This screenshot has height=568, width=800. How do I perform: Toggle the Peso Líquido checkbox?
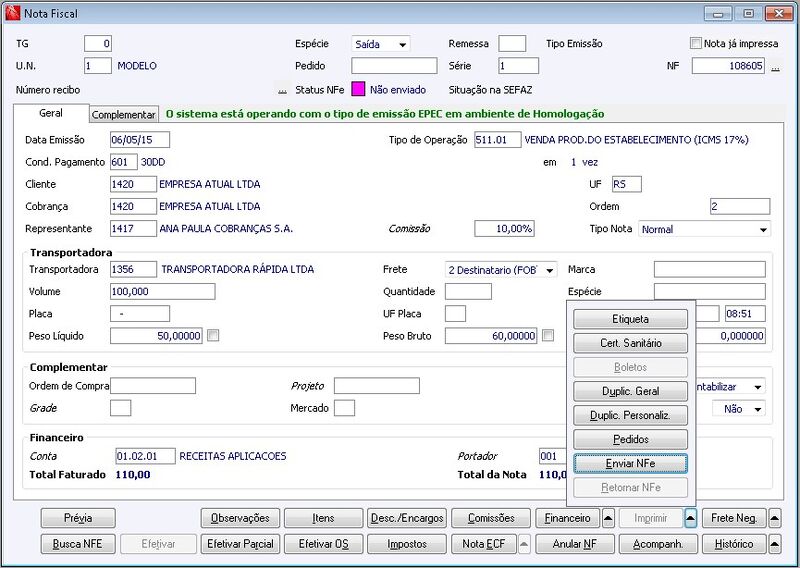coord(213,335)
